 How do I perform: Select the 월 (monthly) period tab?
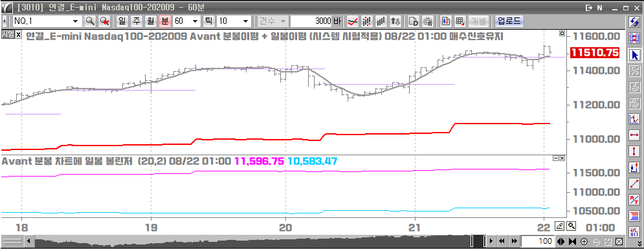(x=151, y=21)
